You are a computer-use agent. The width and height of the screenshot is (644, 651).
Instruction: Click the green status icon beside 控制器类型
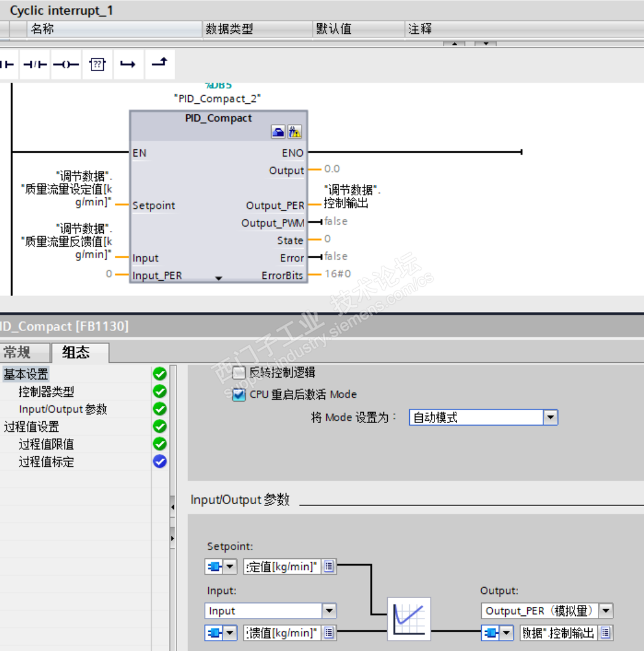point(160,391)
